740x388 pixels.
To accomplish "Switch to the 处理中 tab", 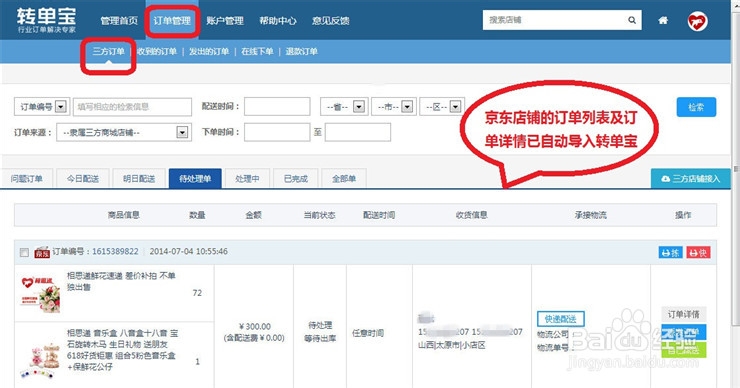I will pos(247,178).
